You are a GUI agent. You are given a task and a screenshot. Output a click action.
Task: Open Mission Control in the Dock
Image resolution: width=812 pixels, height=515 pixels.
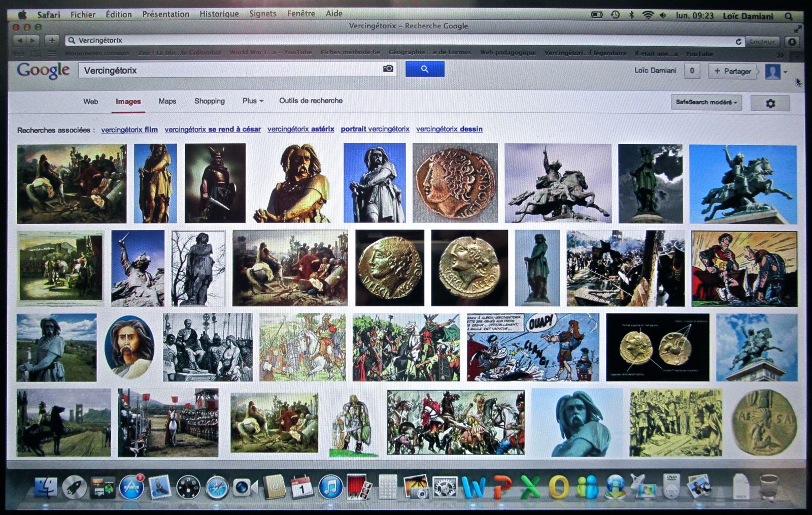point(103,488)
